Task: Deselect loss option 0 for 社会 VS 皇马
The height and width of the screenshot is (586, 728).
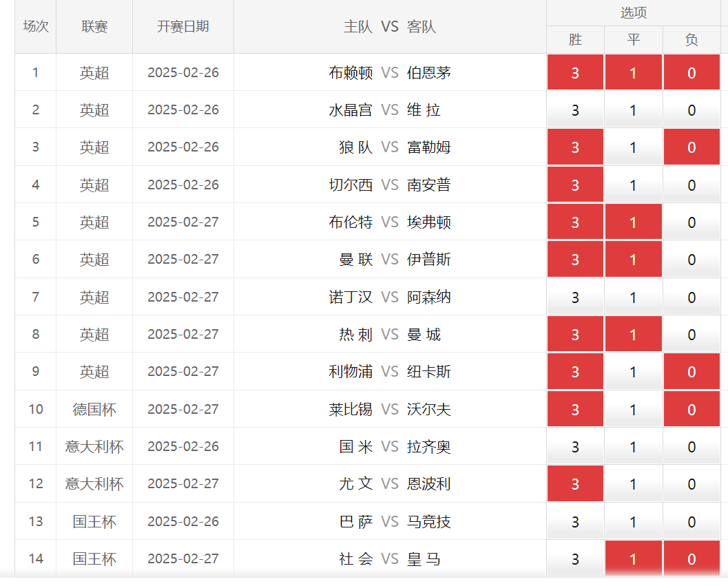Action: (x=691, y=558)
